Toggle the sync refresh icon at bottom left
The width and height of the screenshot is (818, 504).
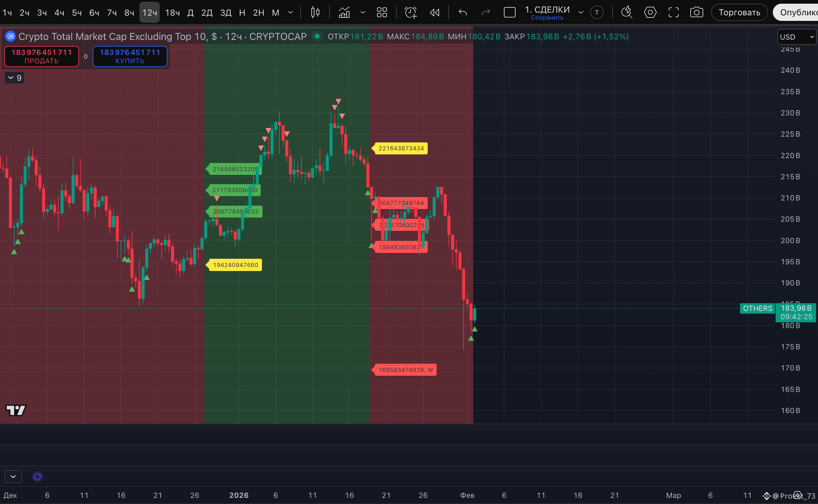pyautogui.click(x=37, y=477)
